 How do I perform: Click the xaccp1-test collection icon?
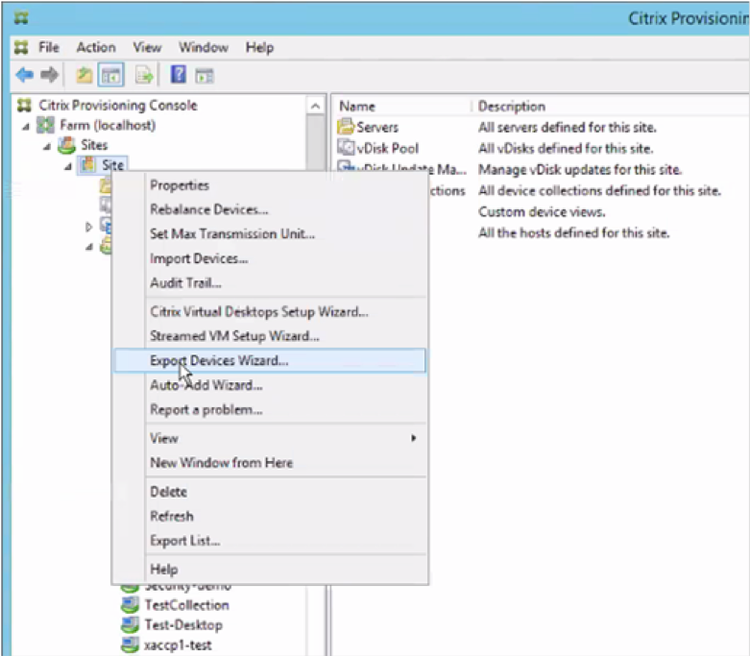[x=130, y=645]
